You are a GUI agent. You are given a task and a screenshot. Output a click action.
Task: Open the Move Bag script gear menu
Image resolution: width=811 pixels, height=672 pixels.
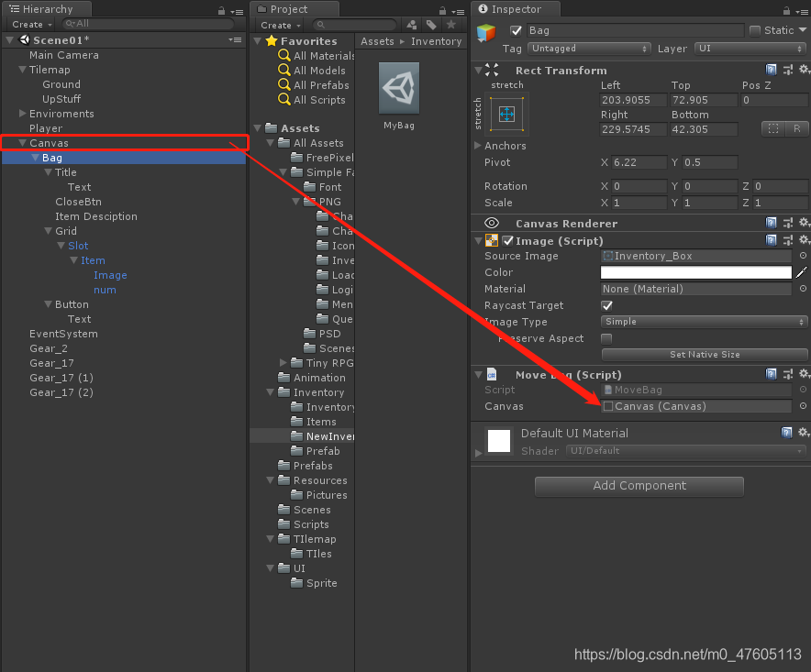pos(804,374)
